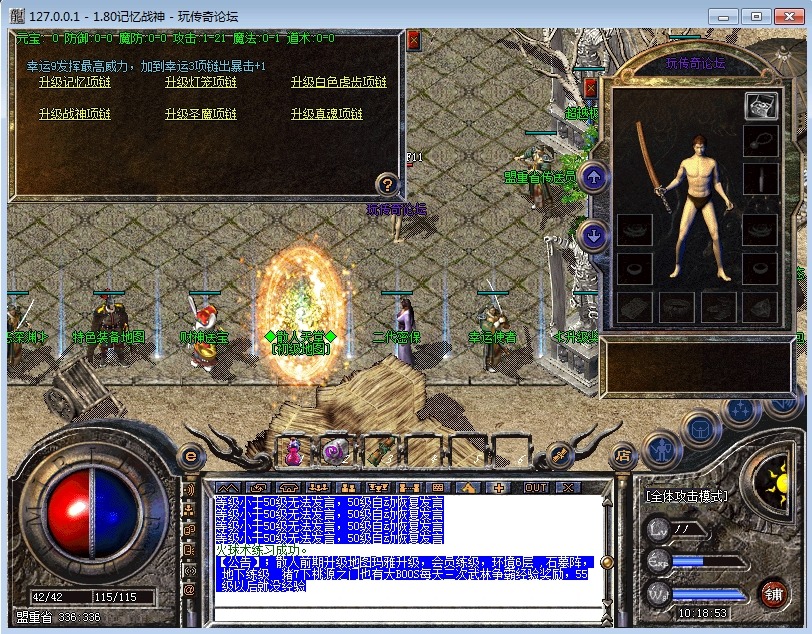Click the round satellite icon button beside belt
Viewport: 812px width, 634px height.
pos(560,455)
